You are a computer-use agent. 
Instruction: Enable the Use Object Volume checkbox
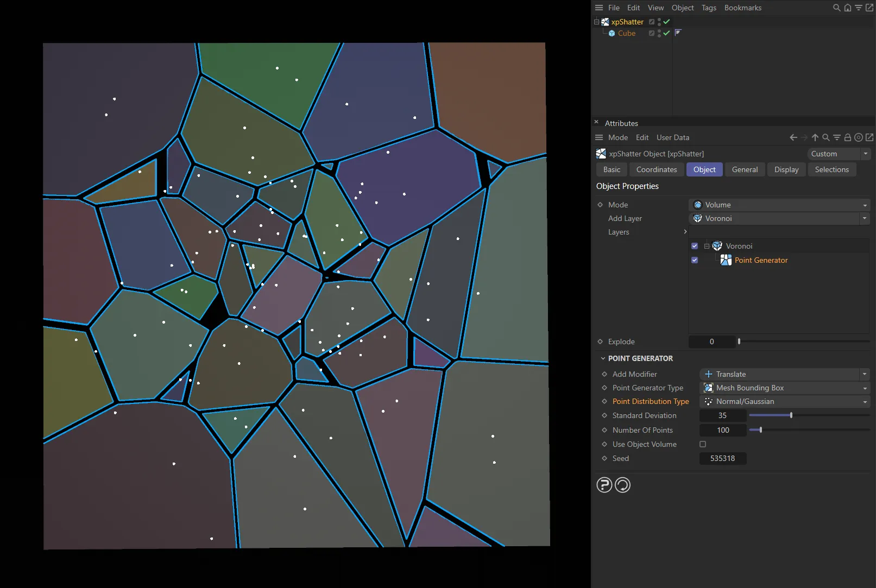[x=702, y=444]
